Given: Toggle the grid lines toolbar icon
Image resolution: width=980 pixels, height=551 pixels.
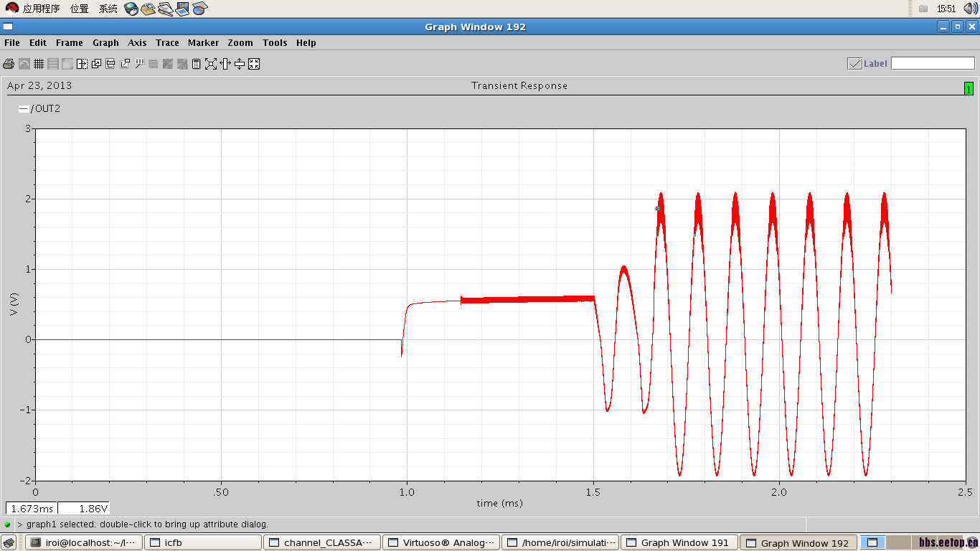Looking at the screenshot, I should tap(39, 64).
